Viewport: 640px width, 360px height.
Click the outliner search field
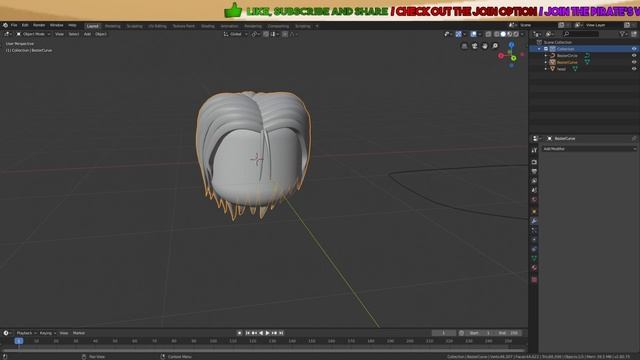[581, 34]
